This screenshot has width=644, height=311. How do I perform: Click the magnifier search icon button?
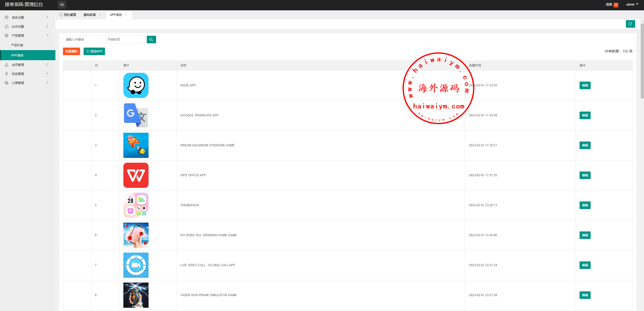click(151, 40)
